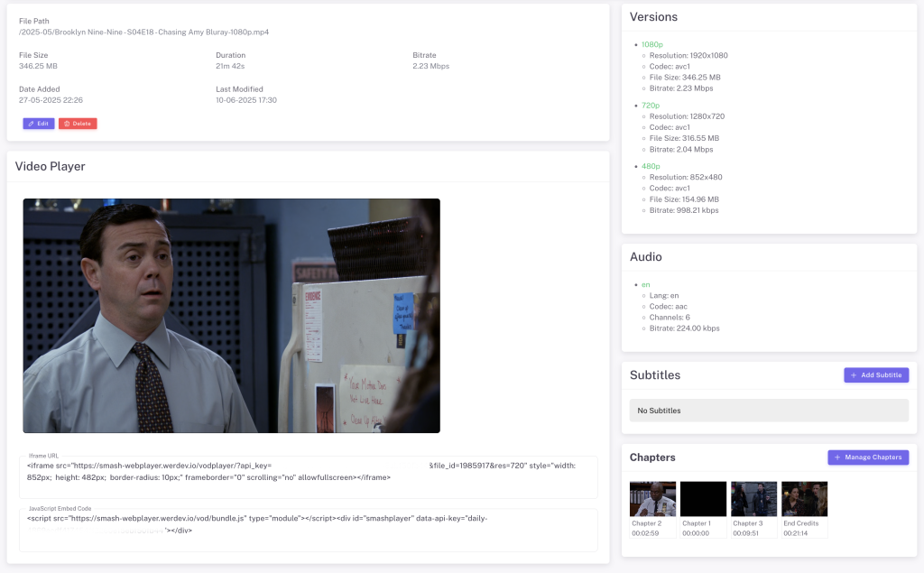Open Manage Chapters

pyautogui.click(x=868, y=457)
